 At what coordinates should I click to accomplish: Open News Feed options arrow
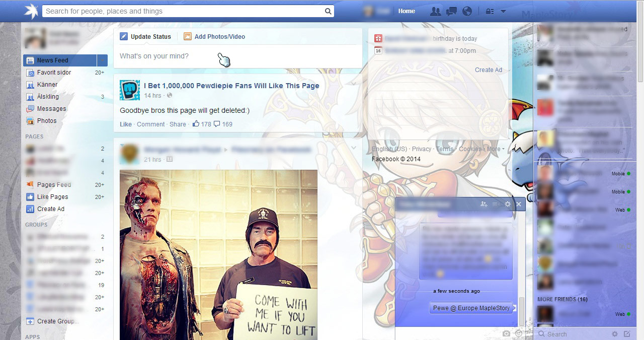[102, 60]
